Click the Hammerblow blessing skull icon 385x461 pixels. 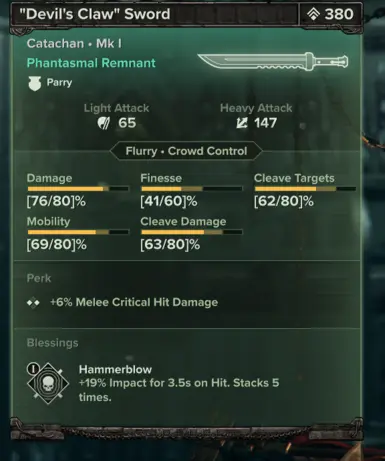[x=48, y=384]
